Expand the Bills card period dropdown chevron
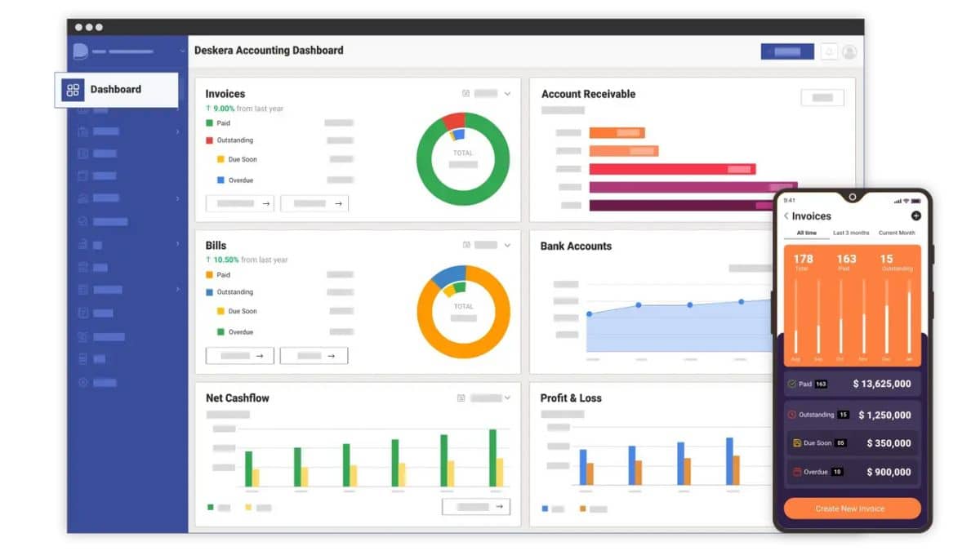 click(x=507, y=245)
